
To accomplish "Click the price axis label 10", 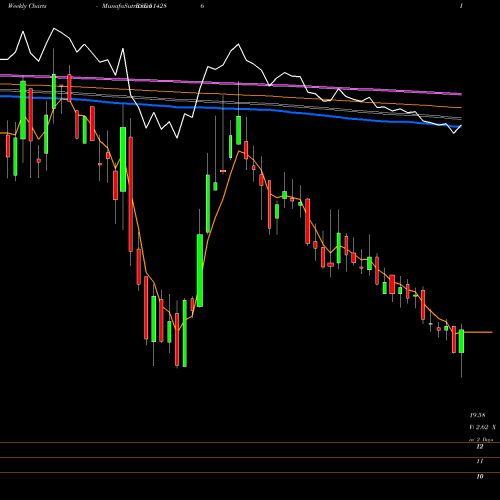I will click(480, 476).
